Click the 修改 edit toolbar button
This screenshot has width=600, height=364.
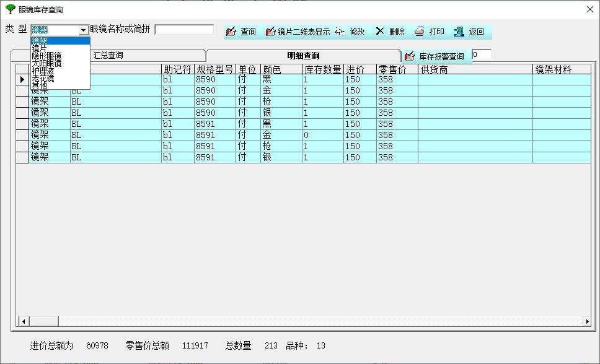(350, 32)
